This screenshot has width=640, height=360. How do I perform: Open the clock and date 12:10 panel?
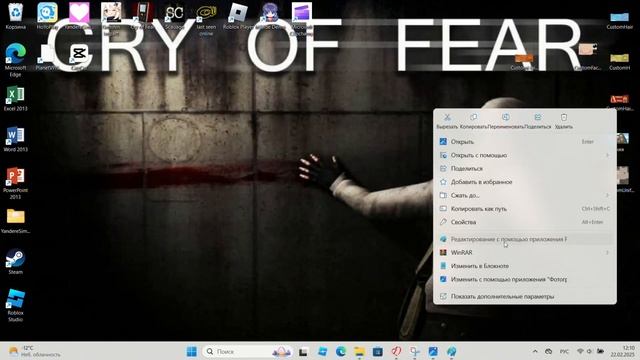pos(623,351)
